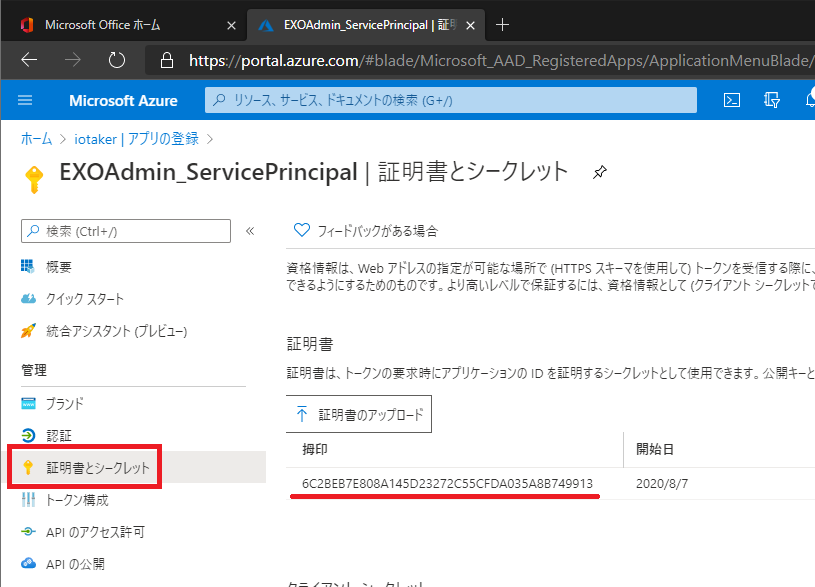This screenshot has width=815, height=587.
Task: Click the directory and subscription filter icon
Action: click(x=771, y=100)
